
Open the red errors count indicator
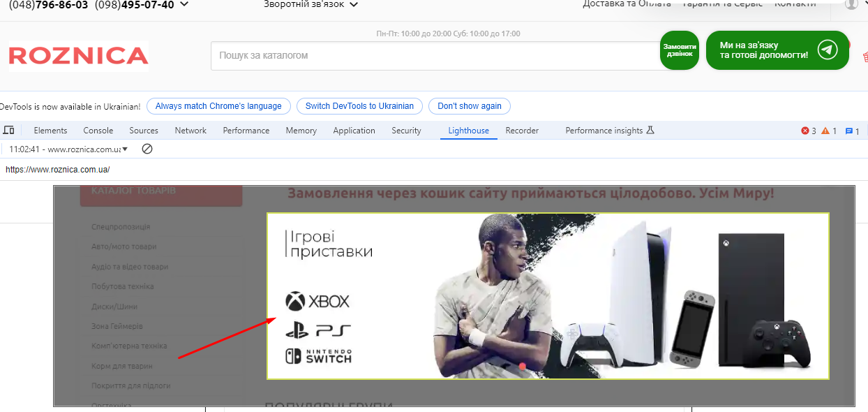(x=809, y=131)
